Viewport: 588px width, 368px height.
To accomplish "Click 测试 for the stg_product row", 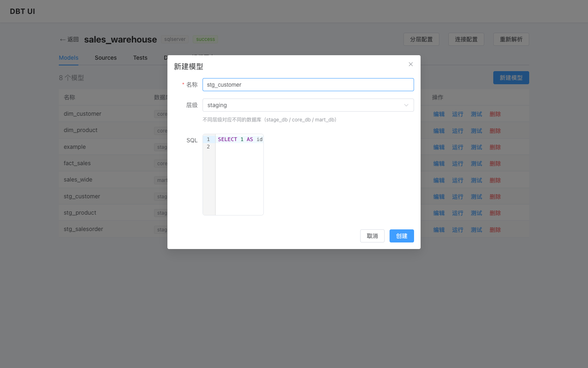I will [x=477, y=213].
